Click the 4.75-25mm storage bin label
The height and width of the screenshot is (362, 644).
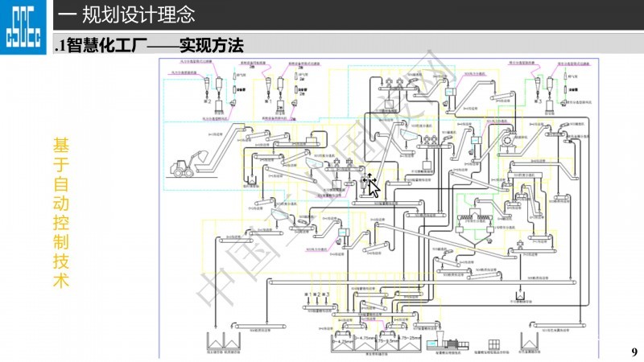coord(410,338)
